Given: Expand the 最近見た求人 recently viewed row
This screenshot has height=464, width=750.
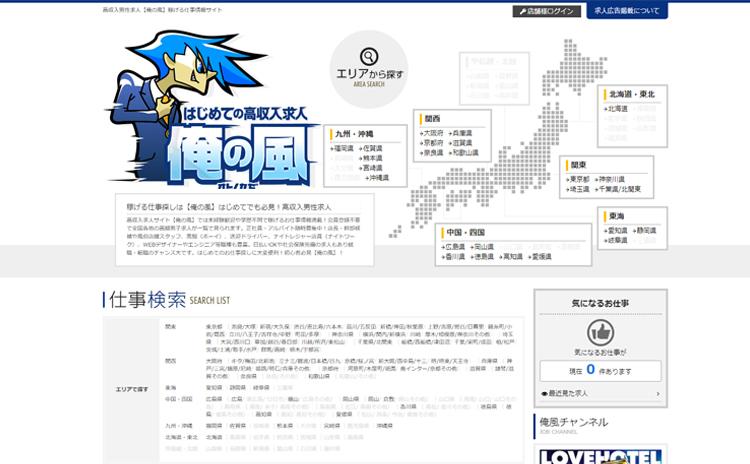Looking at the screenshot, I should pos(599,394).
